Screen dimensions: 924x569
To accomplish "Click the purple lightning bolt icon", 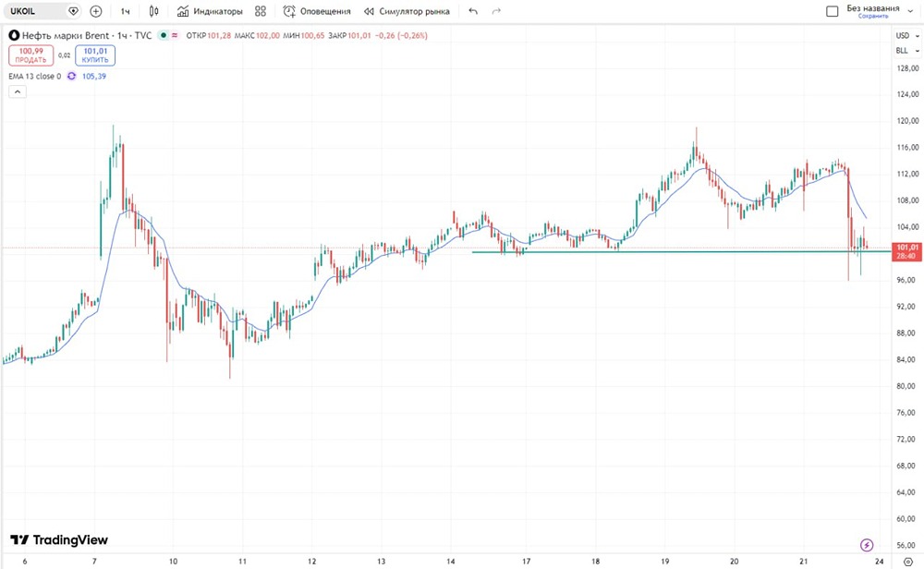I will pyautogui.click(x=867, y=545).
